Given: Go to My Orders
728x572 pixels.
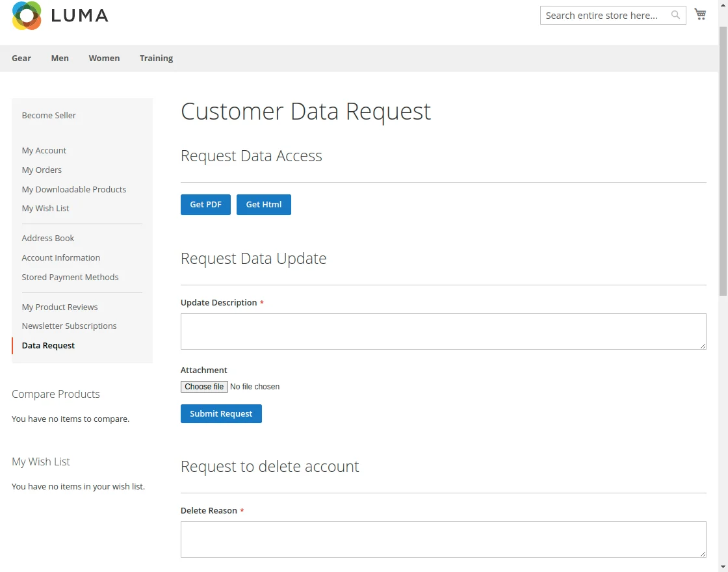Looking at the screenshot, I should (x=42, y=170).
